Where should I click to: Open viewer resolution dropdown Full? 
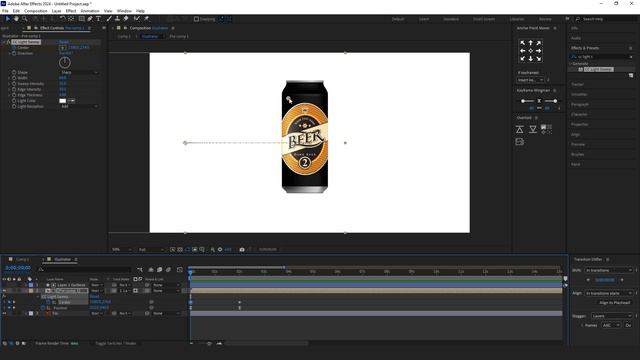click(x=151, y=249)
